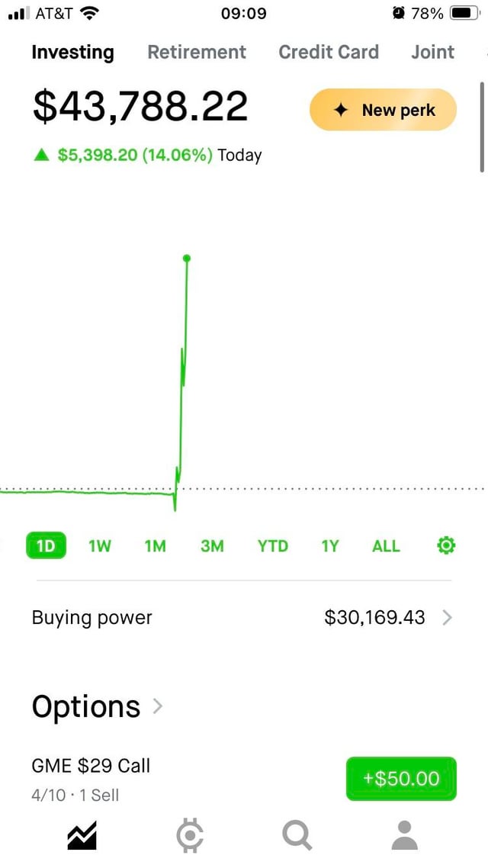Expand Buying power details chevron
Screen dimensions: 488x868
[x=447, y=618]
